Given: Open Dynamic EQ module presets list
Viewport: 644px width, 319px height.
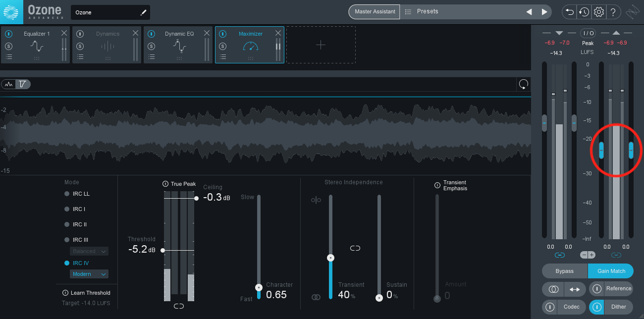Looking at the screenshot, I should [152, 57].
